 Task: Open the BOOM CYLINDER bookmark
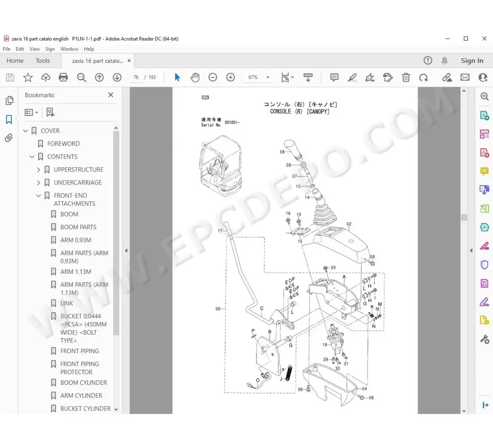(83, 383)
